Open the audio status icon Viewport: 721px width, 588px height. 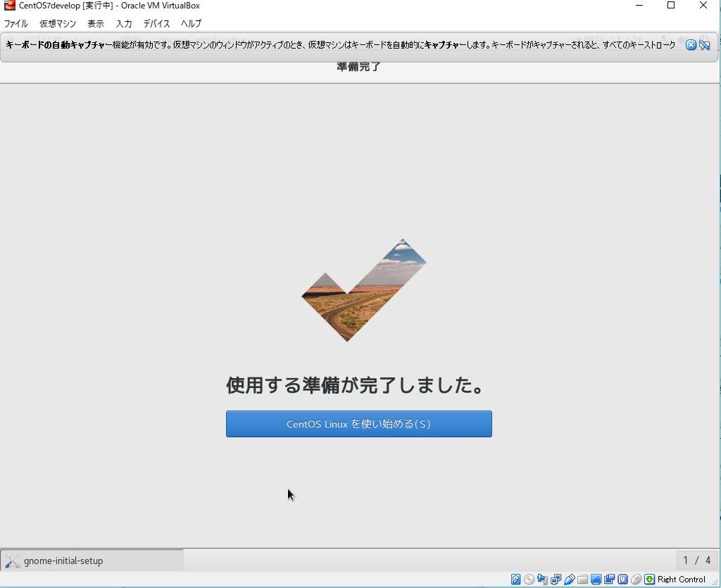pos(542,579)
